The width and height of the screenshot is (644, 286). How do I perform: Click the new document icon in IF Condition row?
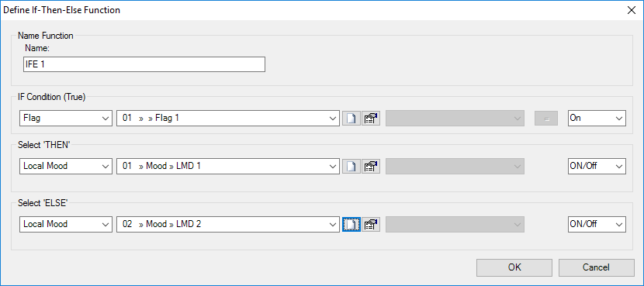pyautogui.click(x=351, y=118)
